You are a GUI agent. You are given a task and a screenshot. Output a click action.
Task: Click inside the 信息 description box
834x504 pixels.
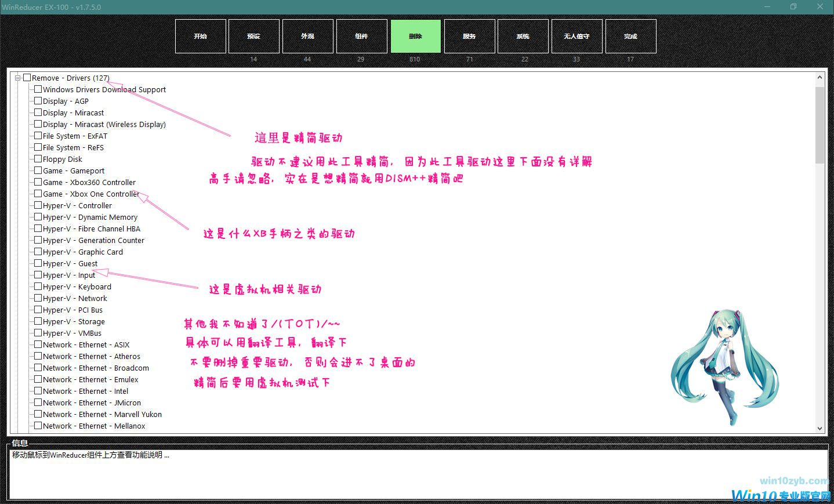pyautogui.click(x=418, y=476)
